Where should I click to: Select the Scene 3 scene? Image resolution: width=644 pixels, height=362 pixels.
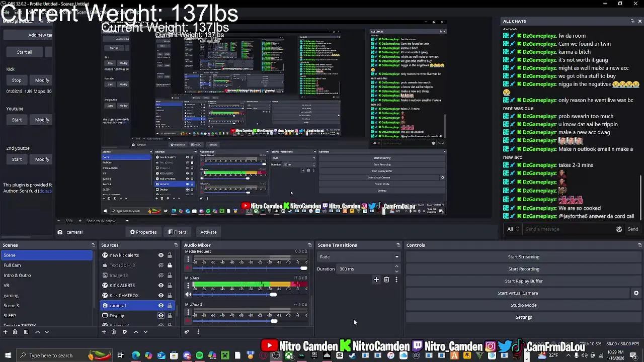coord(47,306)
